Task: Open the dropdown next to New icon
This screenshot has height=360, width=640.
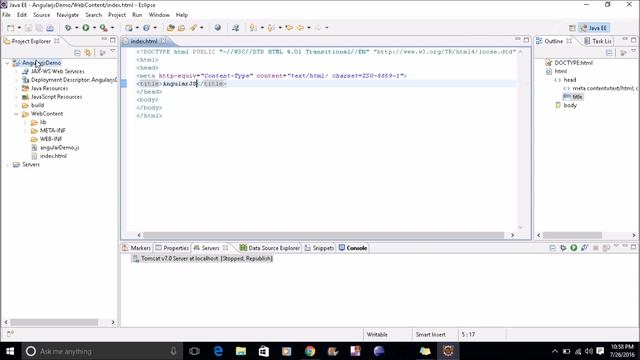Action: pyautogui.click(x=19, y=28)
